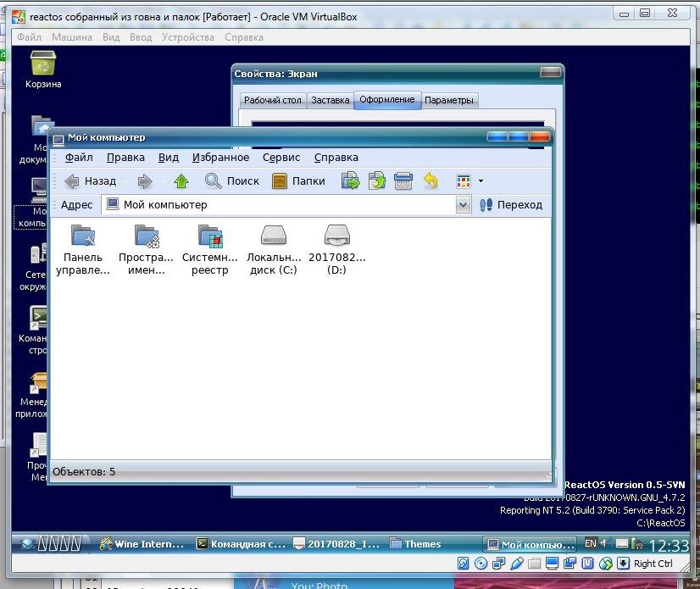Click the volume tray icon
Image resolution: width=700 pixels, height=589 pixels.
[x=604, y=543]
